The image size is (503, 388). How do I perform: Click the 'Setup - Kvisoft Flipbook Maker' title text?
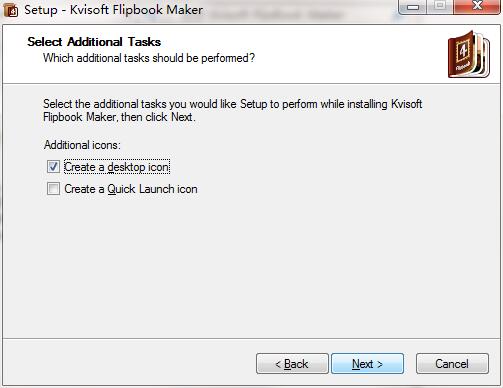tap(113, 10)
